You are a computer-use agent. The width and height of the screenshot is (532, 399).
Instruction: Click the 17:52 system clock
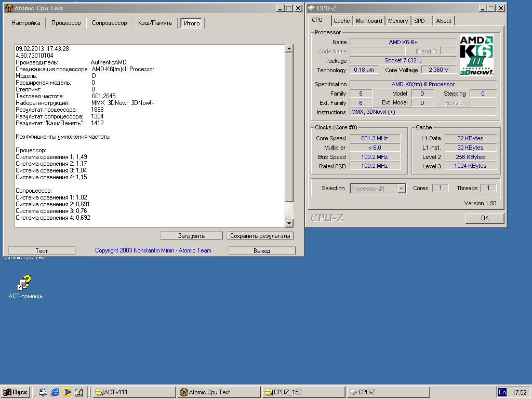[519, 393]
